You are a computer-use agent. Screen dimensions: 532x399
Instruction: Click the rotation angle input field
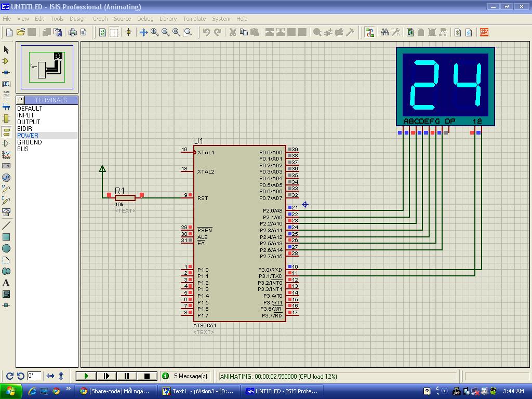[x=34, y=376]
